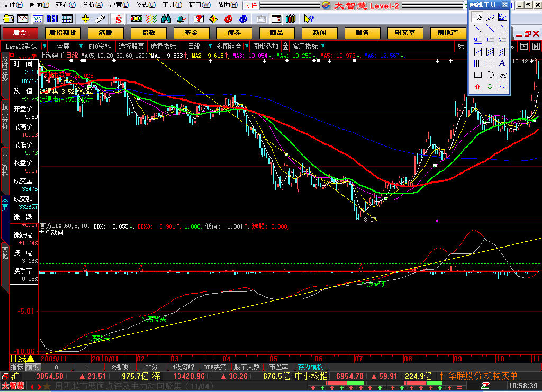Toggle the 模板 option in indicator bar
The width and height of the screenshot is (542, 392).
[x=33, y=367]
